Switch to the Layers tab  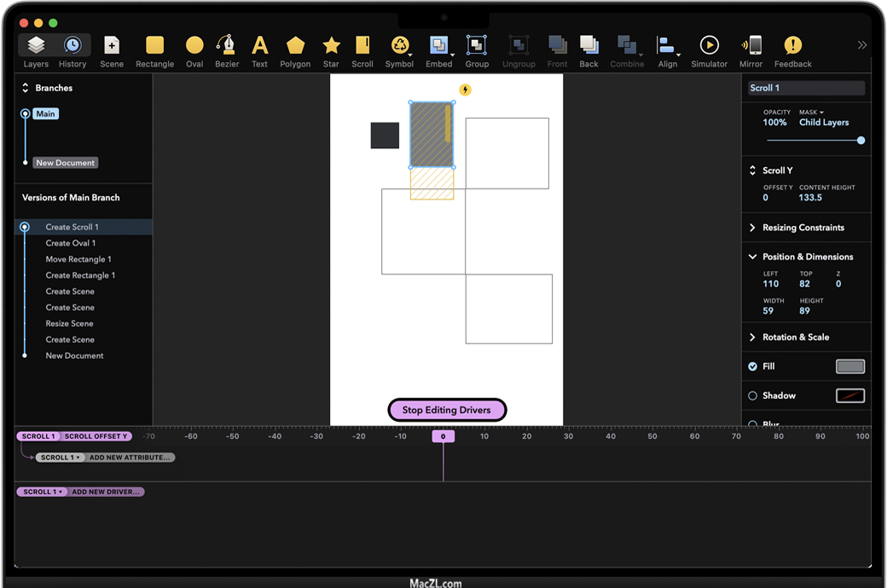(x=36, y=50)
